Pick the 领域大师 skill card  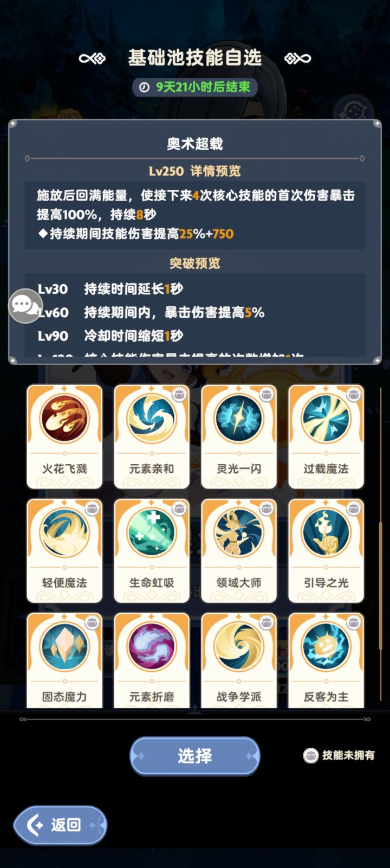tap(239, 550)
